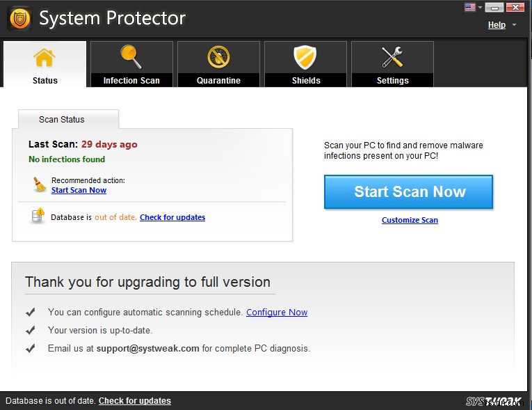
Task: Click 'Thank you for upgrading to full version' heading
Action: [x=147, y=283]
